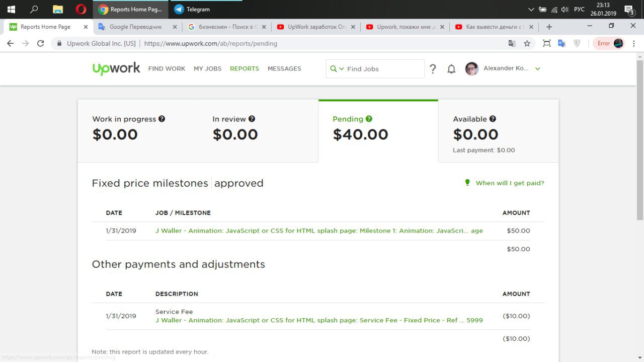Image resolution: width=644 pixels, height=362 pixels.
Task: Click the site lock icon
Action: (60, 43)
